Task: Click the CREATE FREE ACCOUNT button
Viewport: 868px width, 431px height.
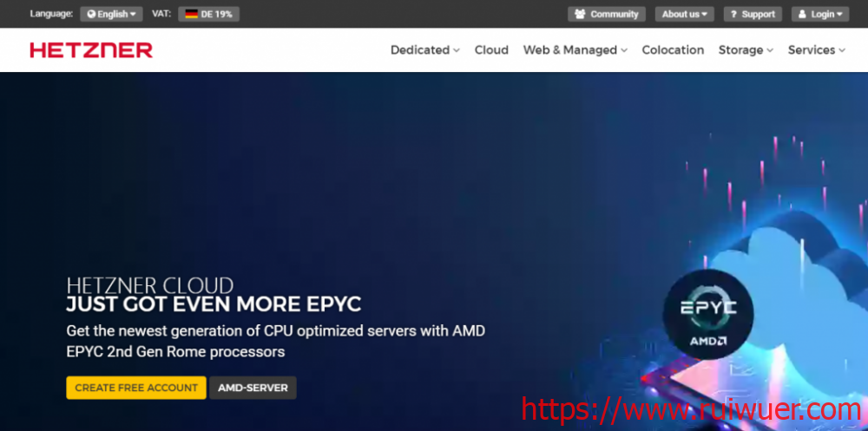Action: pyautogui.click(x=136, y=388)
